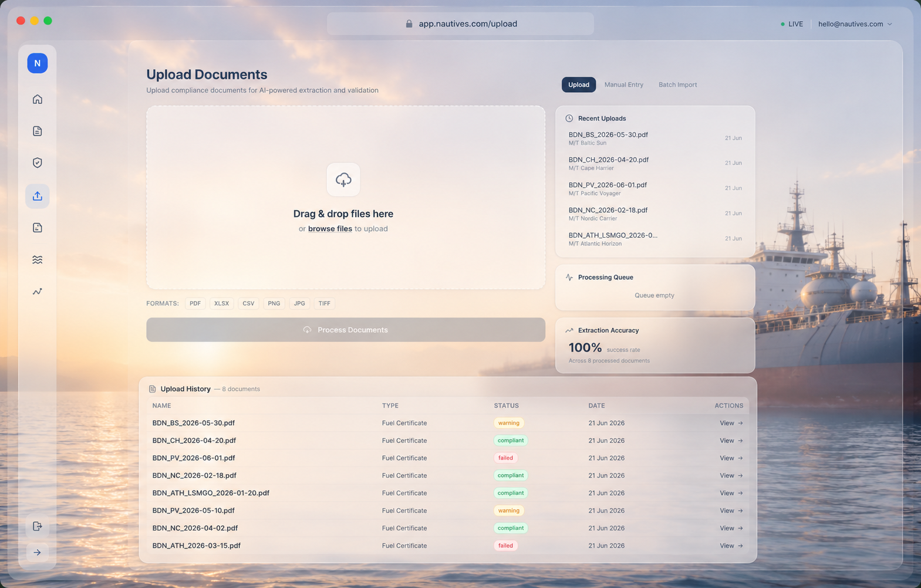Screen dimensions: 921x588
Task: Click the TIFF format chip
Action: (x=324, y=303)
